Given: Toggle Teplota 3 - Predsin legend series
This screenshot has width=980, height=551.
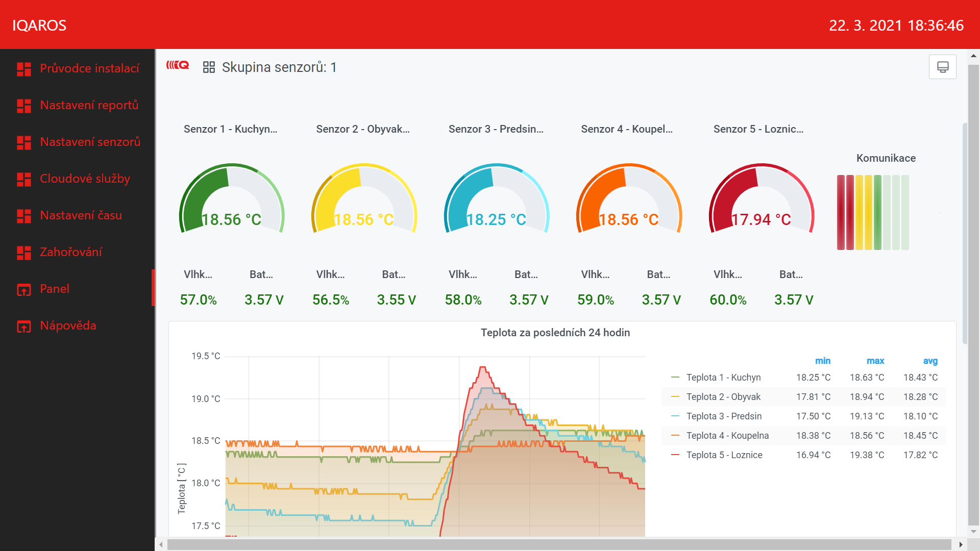Looking at the screenshot, I should coord(724,416).
